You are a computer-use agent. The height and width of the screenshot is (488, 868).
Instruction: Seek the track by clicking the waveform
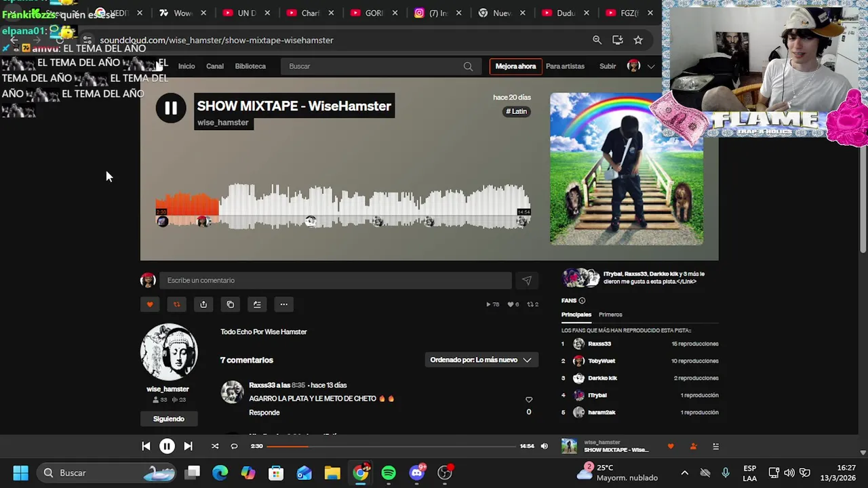pyautogui.click(x=342, y=207)
